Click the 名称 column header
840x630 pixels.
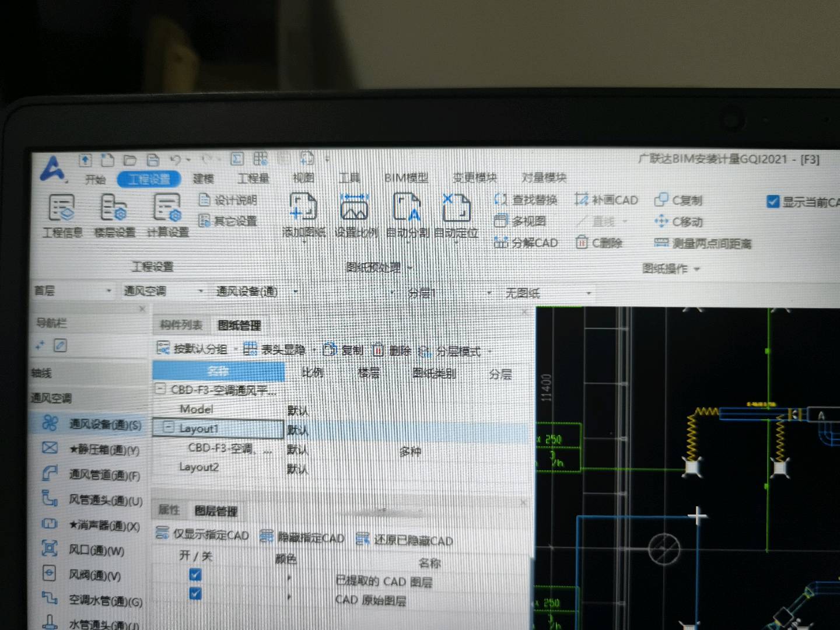219,370
